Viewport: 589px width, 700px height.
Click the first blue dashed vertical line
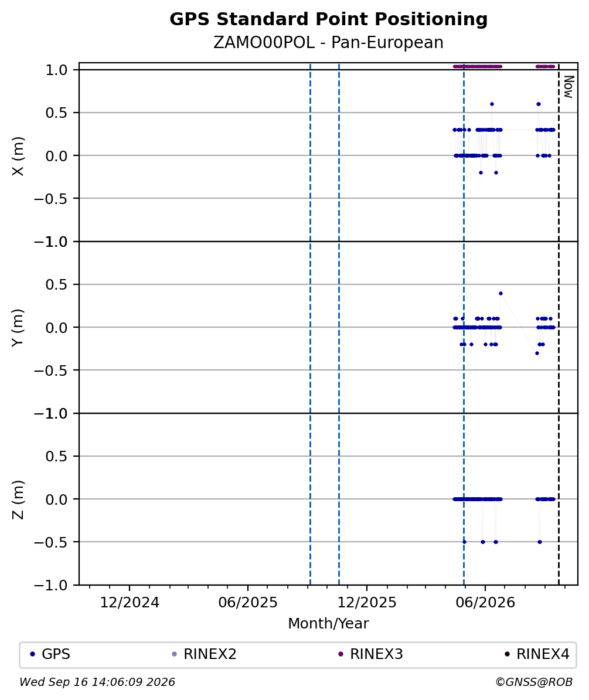click(x=310, y=324)
